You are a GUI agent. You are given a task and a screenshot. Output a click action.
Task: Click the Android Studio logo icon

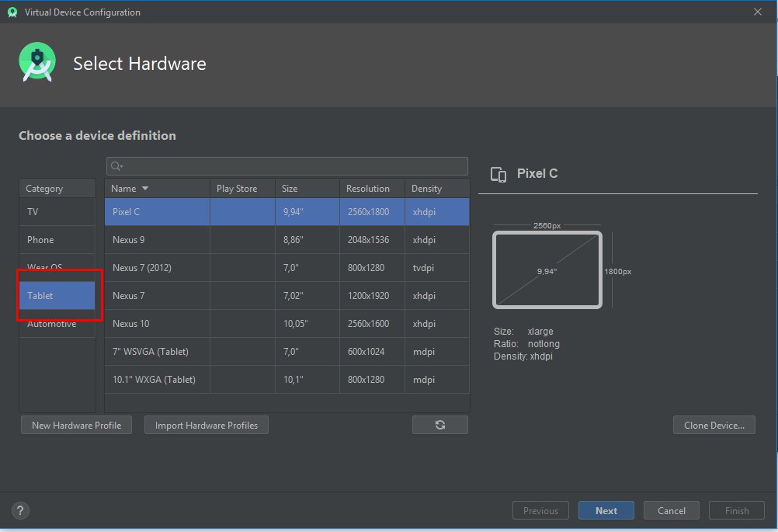coord(37,62)
